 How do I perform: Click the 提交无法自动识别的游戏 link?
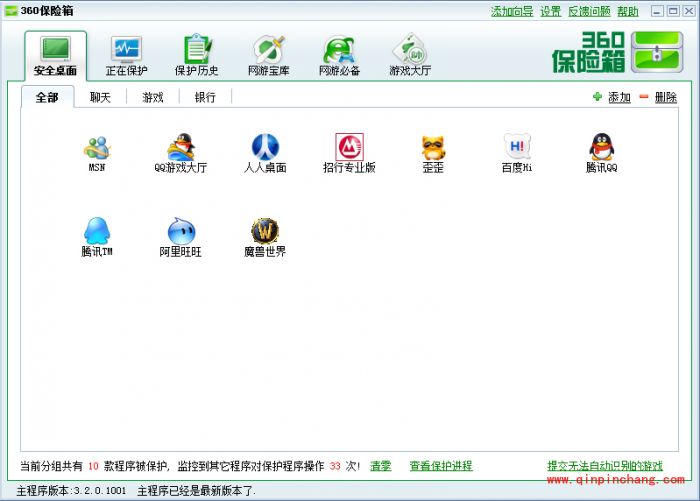click(x=605, y=466)
